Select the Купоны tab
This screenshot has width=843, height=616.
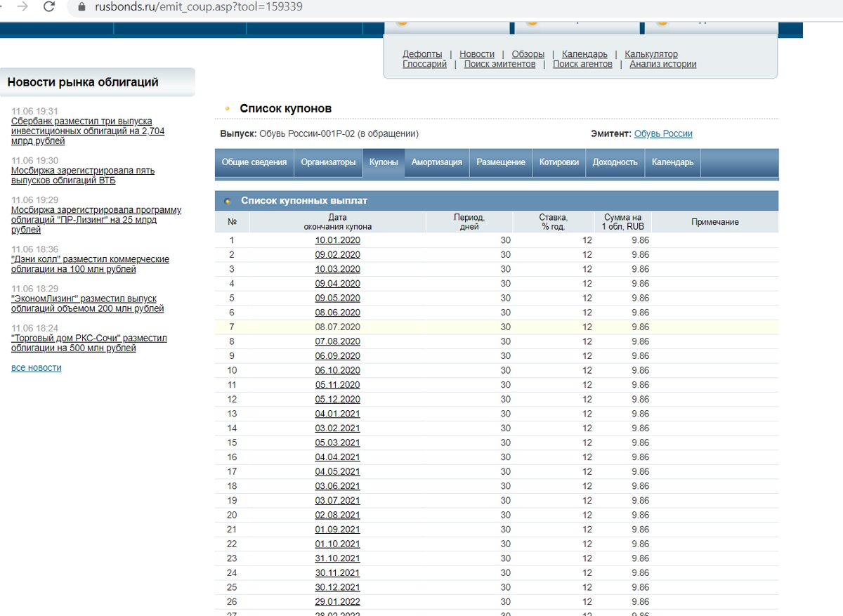(x=384, y=162)
